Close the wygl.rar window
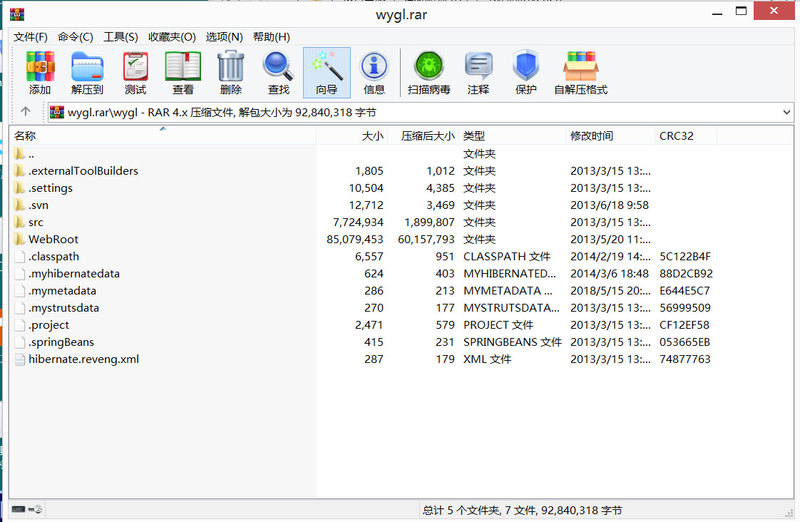The width and height of the screenshot is (800, 522). click(773, 11)
